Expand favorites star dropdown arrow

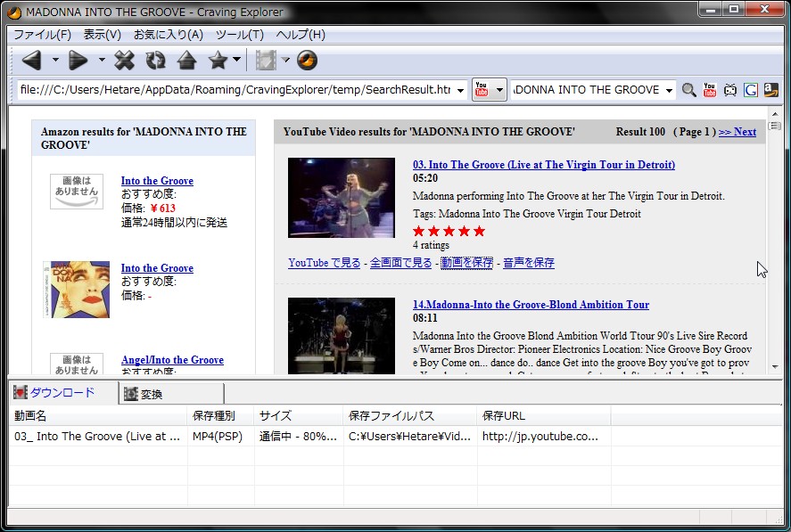(236, 60)
